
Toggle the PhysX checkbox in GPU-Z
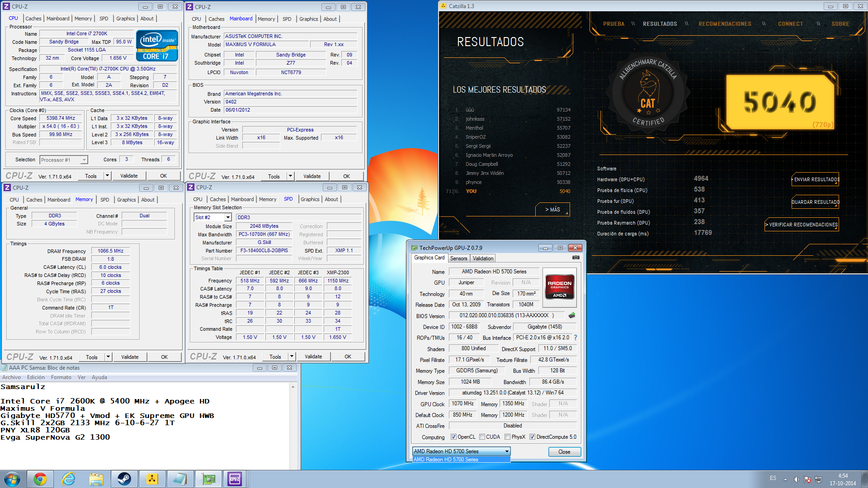pyautogui.click(x=507, y=437)
